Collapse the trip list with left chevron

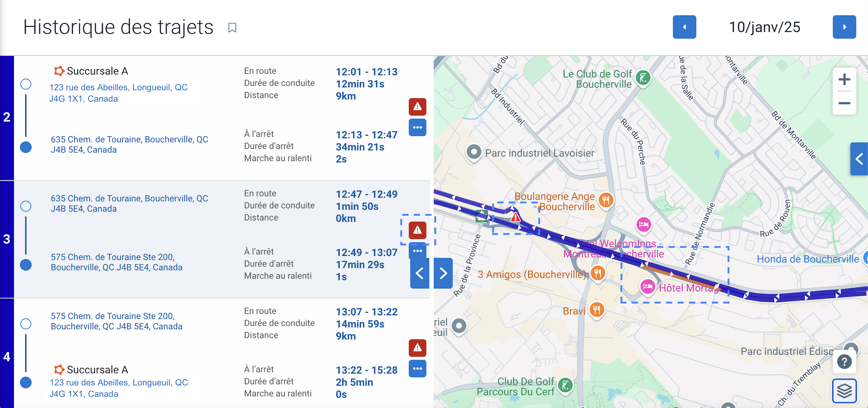pos(419,273)
